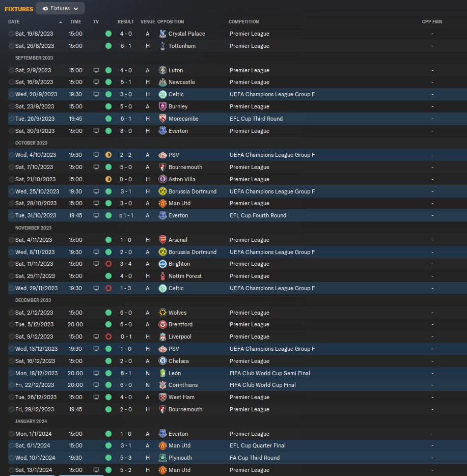Toggle the tick circle for Sat, 19/8/2023
The height and width of the screenshot is (476, 467).
coord(11,34)
